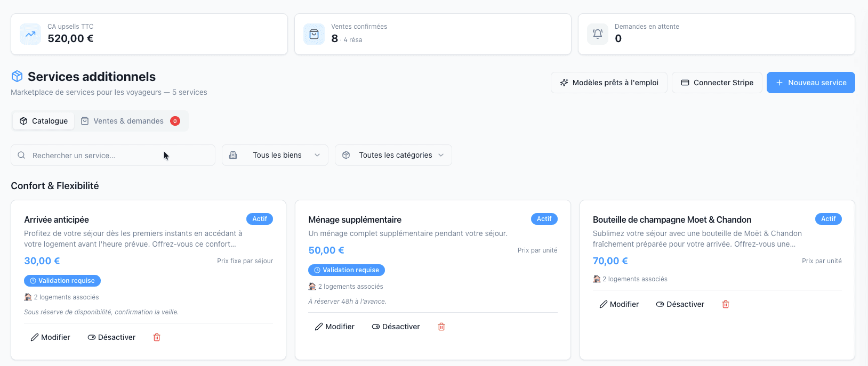
Task: Click Validation requise badge on Ménage supplémentaire
Action: pyautogui.click(x=347, y=270)
